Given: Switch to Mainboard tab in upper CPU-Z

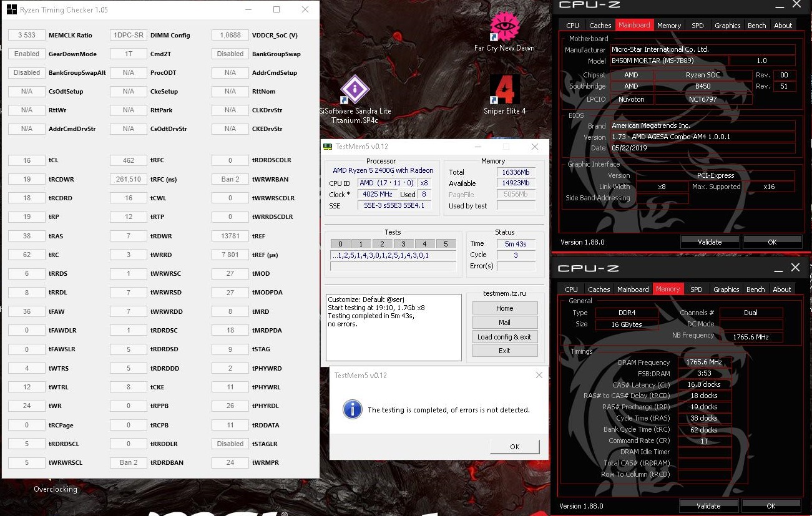Looking at the screenshot, I should pyautogui.click(x=634, y=25).
